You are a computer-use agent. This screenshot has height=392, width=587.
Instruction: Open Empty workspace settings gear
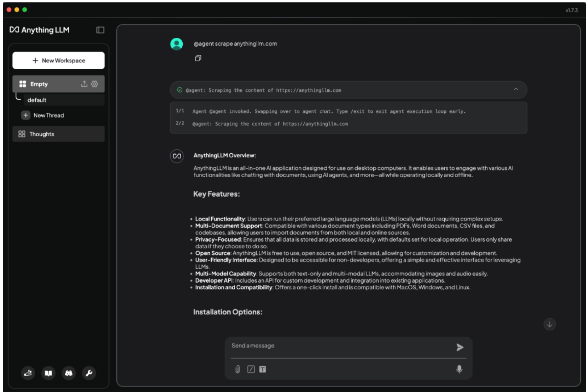(95, 84)
